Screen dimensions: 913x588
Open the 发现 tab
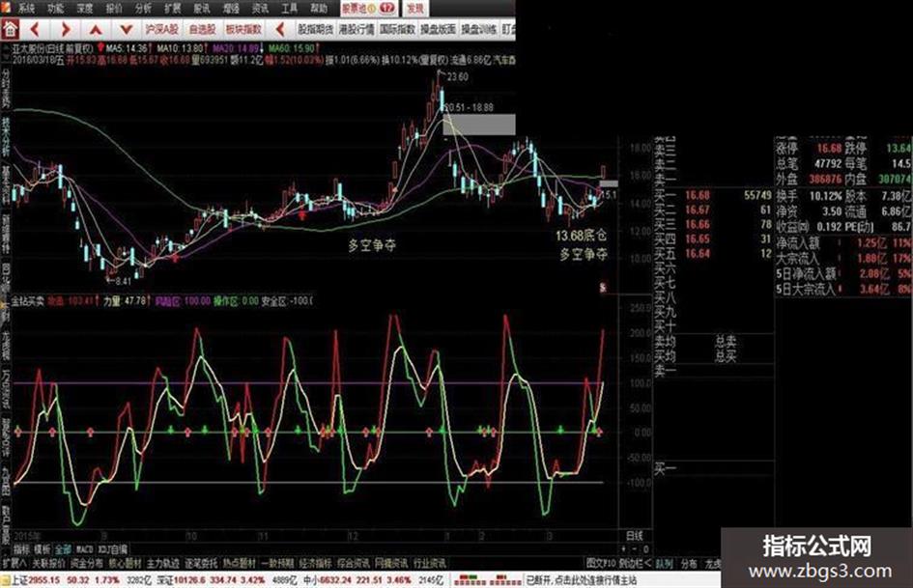[x=415, y=8]
